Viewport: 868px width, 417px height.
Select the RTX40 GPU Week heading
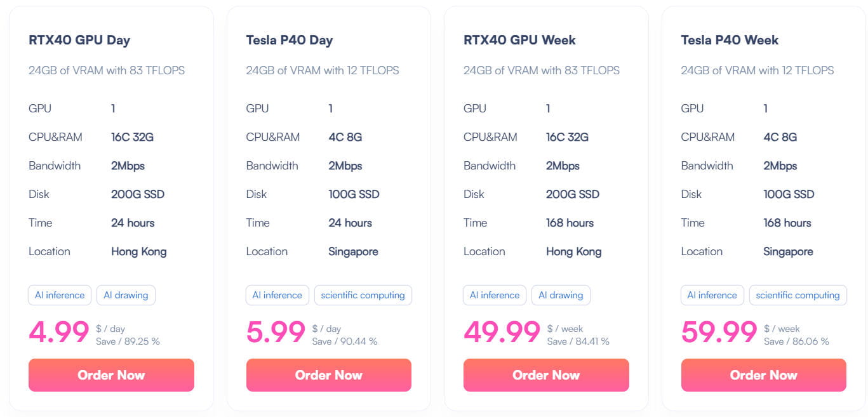click(519, 40)
